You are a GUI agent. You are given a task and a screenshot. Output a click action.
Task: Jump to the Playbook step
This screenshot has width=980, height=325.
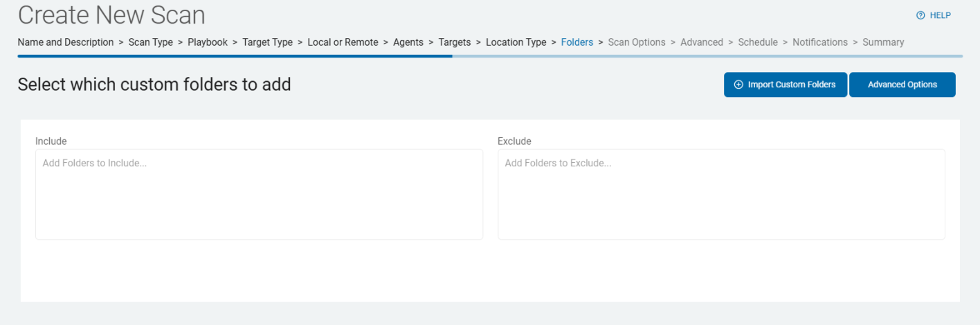(208, 42)
